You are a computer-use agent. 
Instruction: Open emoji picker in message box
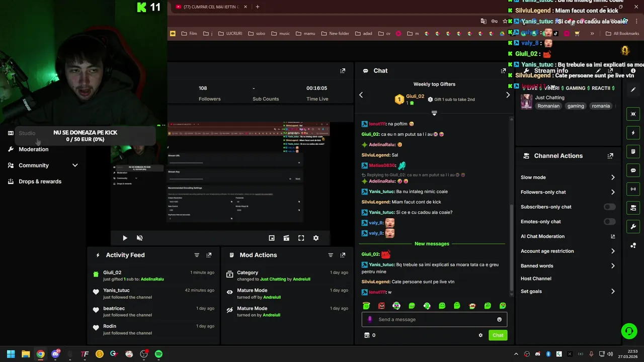click(x=499, y=319)
